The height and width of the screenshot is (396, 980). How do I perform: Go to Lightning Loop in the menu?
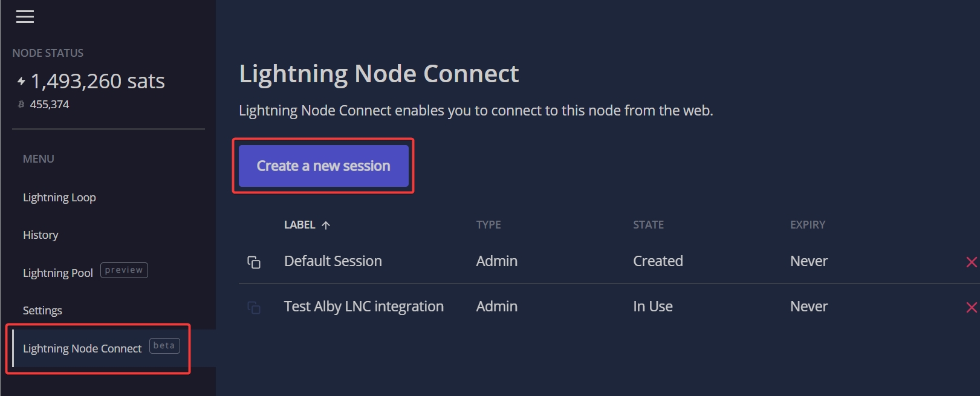59,198
